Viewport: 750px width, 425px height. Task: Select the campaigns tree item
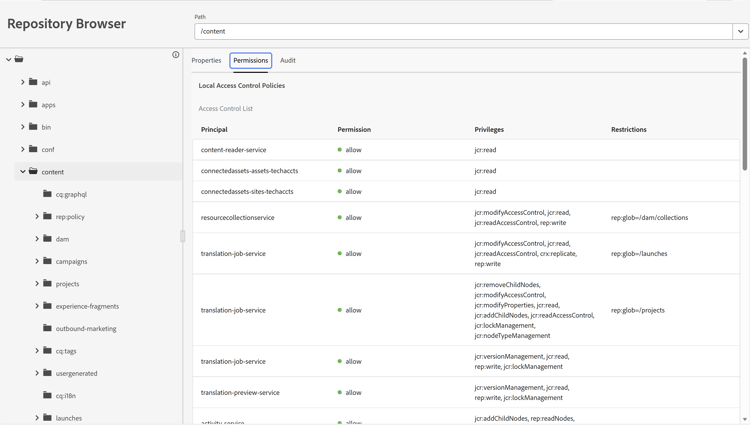pos(71,262)
